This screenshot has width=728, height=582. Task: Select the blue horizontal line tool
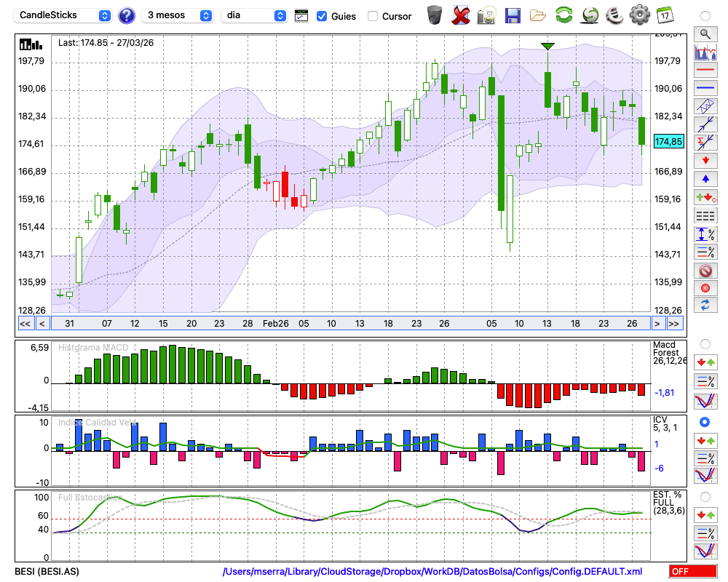[705, 88]
